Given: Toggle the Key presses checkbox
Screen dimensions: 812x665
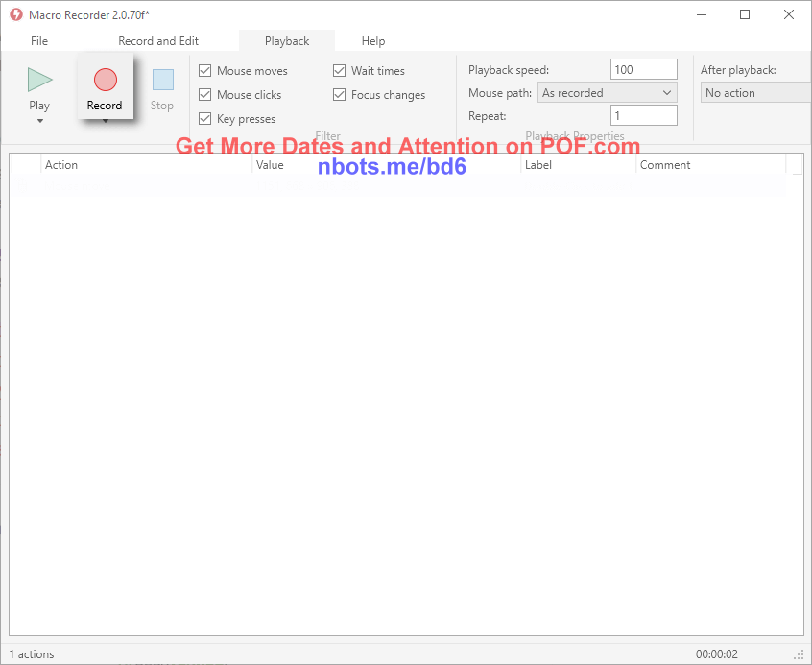Looking at the screenshot, I should coord(205,119).
